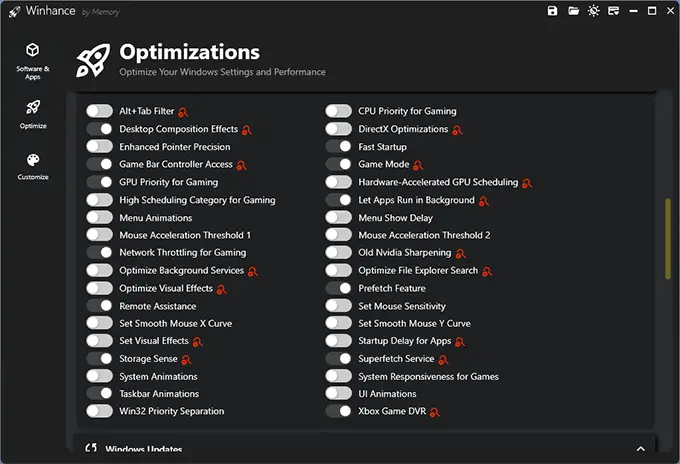The width and height of the screenshot is (680, 464).
Task: Click the red icon beside DirectX Optimizations
Action: (x=457, y=130)
